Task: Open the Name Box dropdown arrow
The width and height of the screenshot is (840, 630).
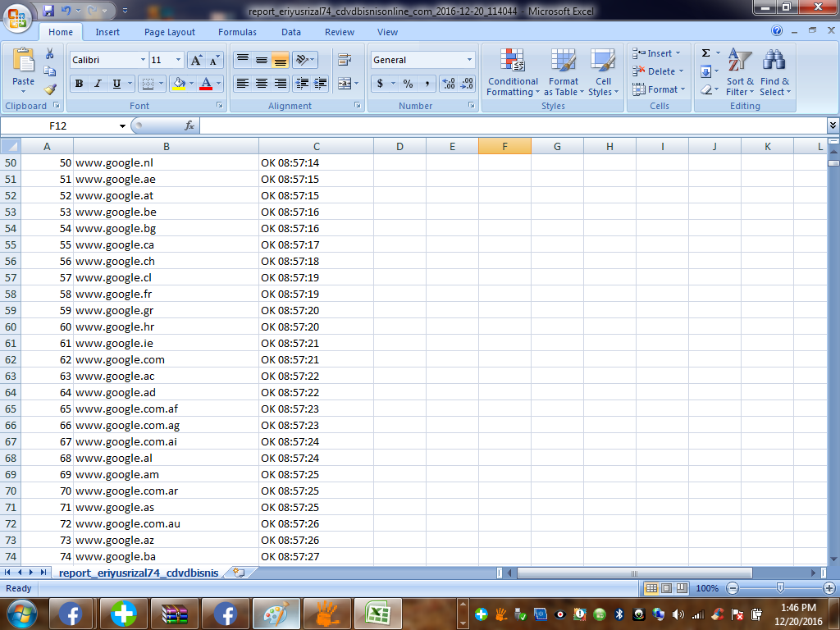Action: (x=122, y=126)
